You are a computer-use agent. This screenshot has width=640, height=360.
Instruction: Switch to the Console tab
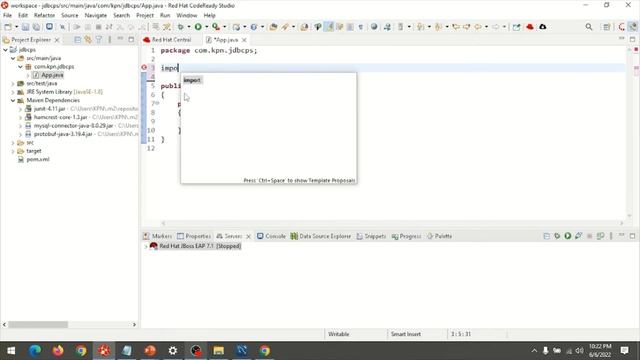[x=271, y=236]
